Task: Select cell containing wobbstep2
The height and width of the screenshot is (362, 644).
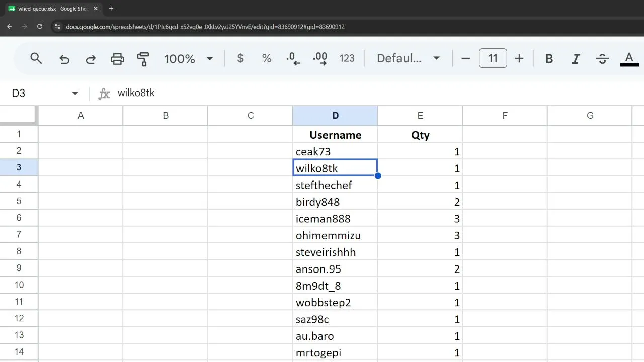Action: [x=335, y=302]
